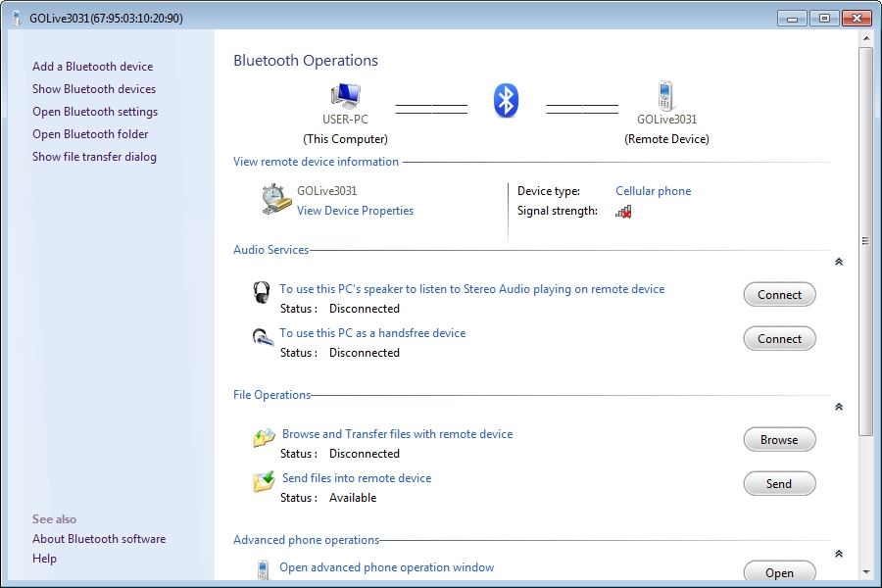Open Bluetooth settings link

pyautogui.click(x=95, y=112)
